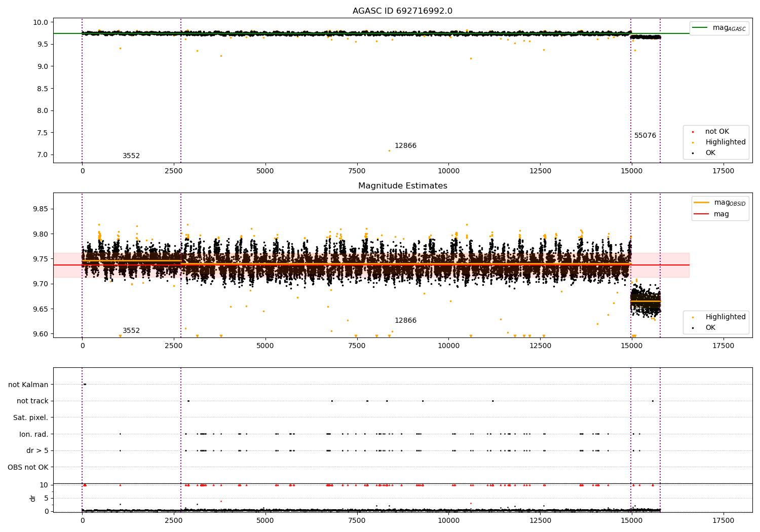760x532 pixels.
Task: Click the '12866' annotation in the top plot
Action: pos(405,146)
